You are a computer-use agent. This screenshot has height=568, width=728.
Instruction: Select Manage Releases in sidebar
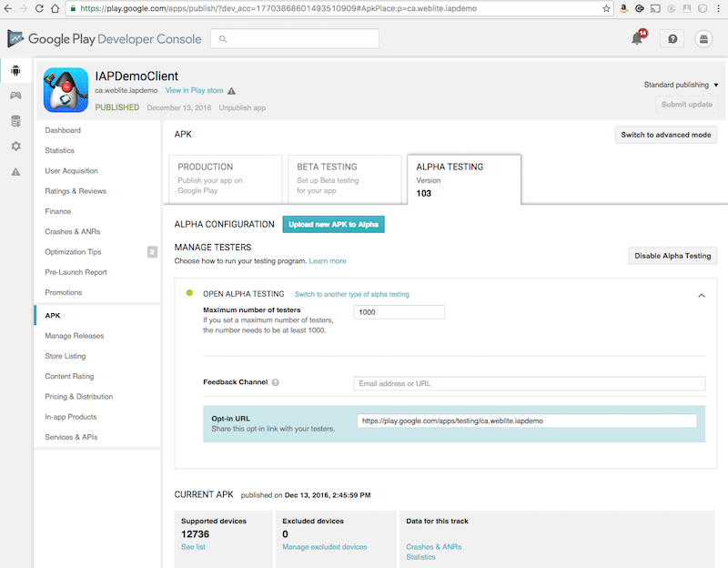[x=74, y=336]
